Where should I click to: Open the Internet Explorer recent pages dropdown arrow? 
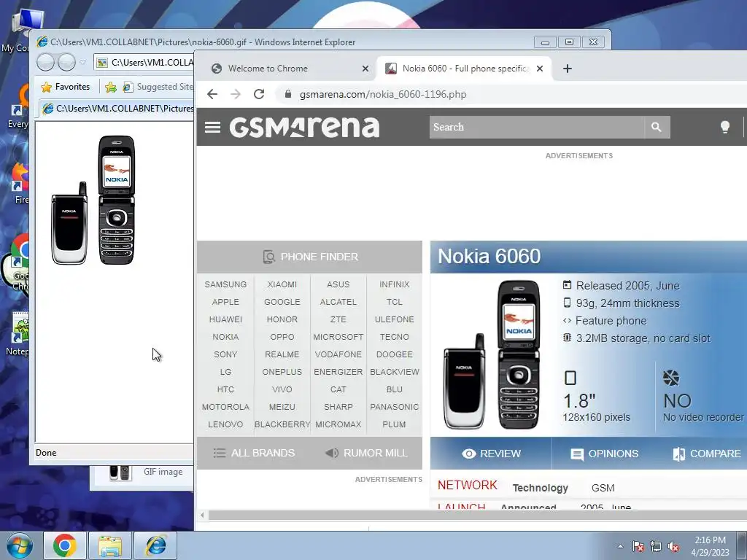83,63
